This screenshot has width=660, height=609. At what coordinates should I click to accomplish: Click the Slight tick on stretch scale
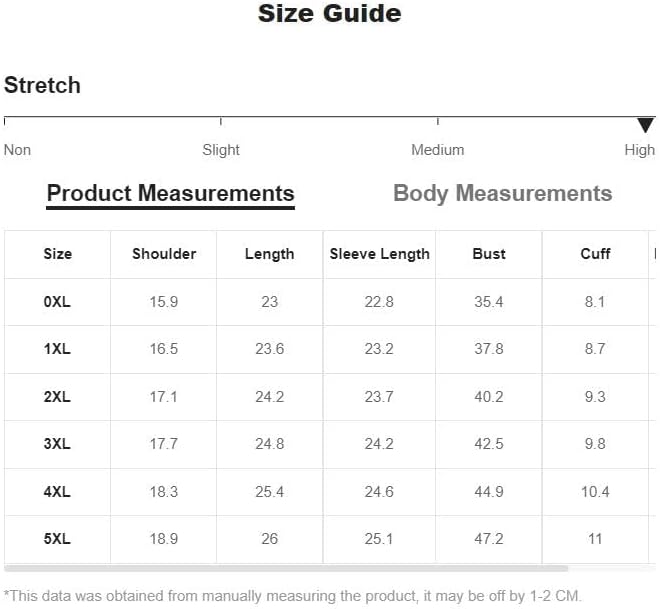click(x=221, y=122)
